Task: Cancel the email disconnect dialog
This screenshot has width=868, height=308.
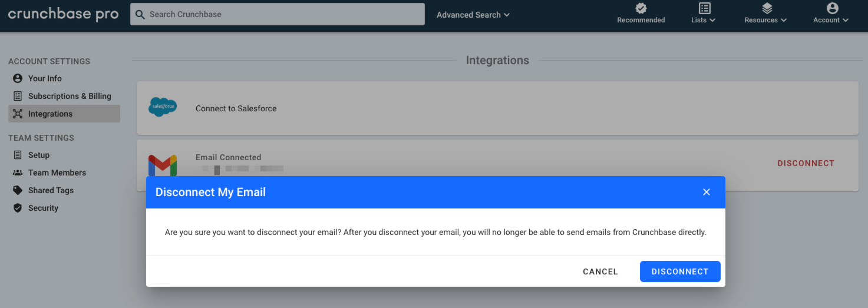Action: [600, 271]
